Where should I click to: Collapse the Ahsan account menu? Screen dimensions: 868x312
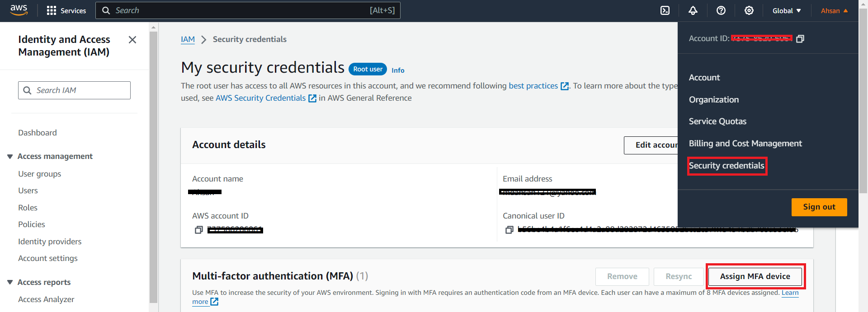834,11
